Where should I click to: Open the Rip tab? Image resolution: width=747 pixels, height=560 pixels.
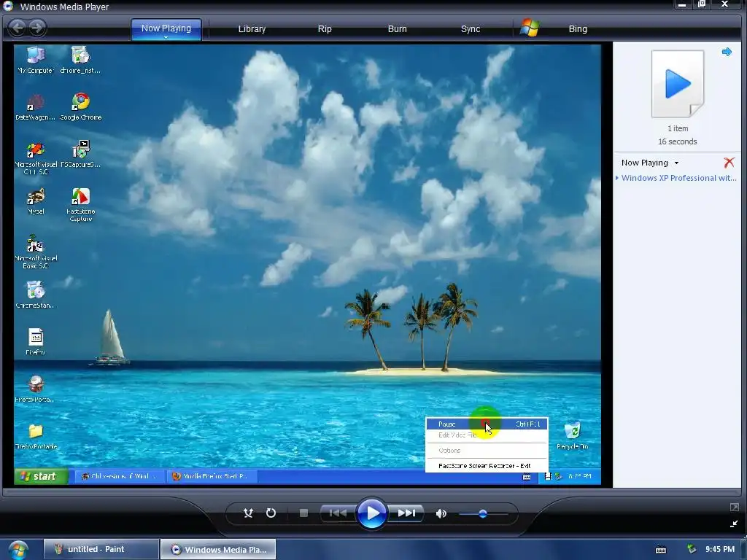coord(325,29)
